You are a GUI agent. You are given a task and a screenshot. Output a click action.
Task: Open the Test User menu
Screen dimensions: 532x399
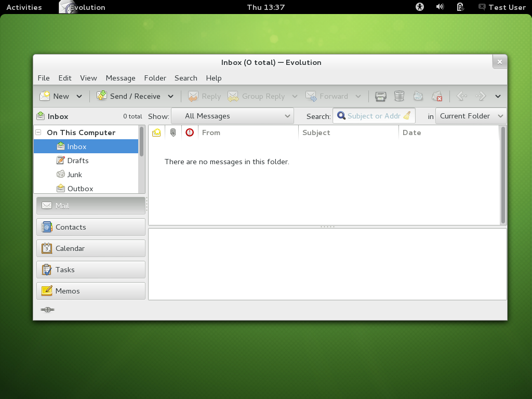(502, 7)
